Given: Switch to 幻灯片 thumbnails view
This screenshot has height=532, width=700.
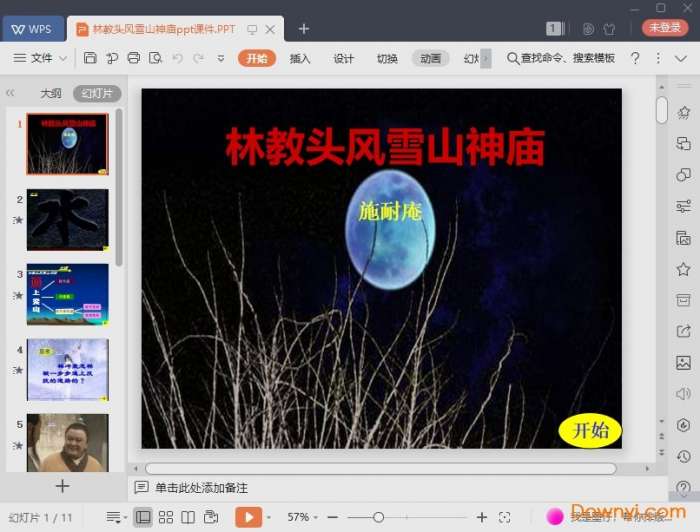Looking at the screenshot, I should (x=97, y=93).
